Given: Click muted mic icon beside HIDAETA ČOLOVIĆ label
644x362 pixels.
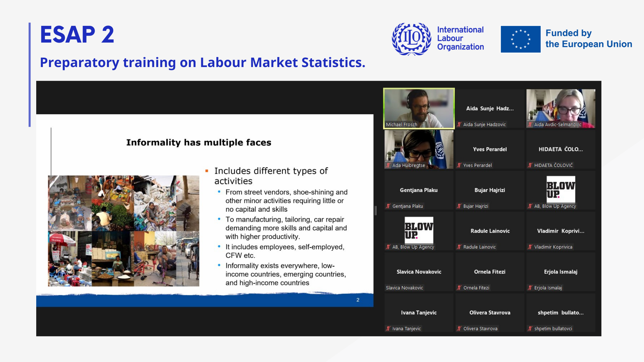Looking at the screenshot, I should tap(530, 165).
